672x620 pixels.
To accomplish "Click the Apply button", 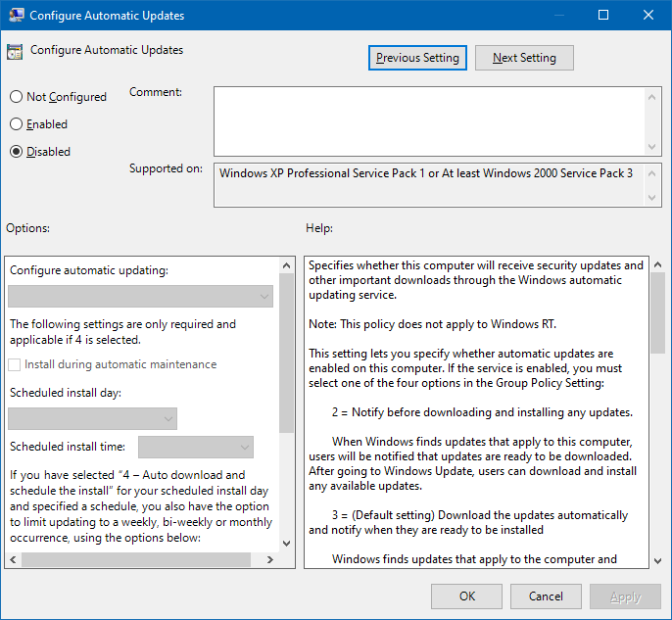I will tap(625, 596).
